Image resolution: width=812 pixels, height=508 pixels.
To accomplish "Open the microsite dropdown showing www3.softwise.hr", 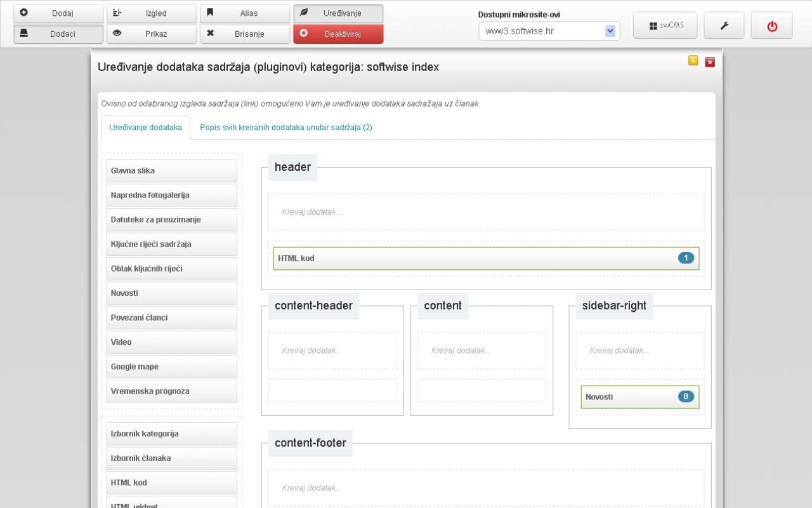I will click(549, 30).
